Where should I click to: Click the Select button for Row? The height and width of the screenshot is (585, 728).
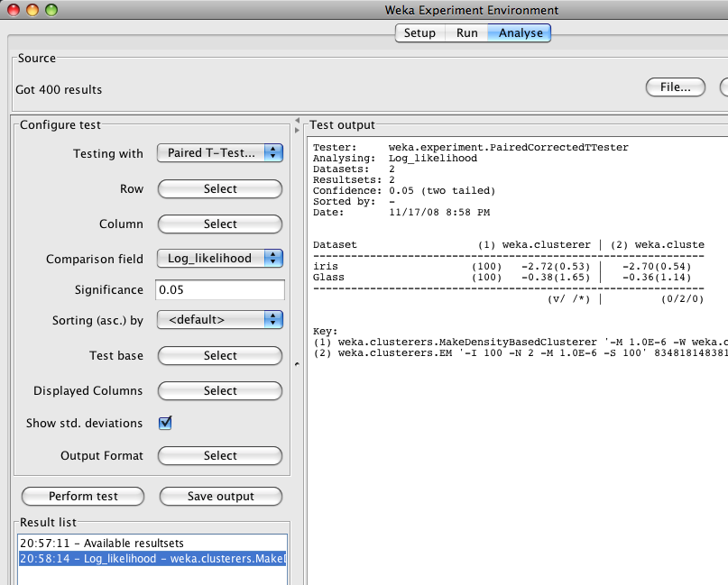219,188
